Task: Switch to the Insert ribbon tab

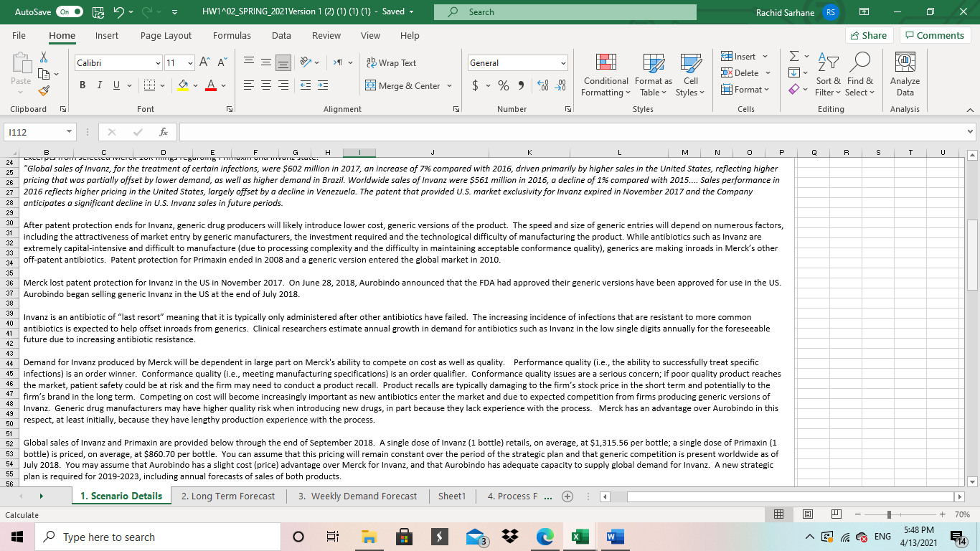Action: tap(107, 36)
